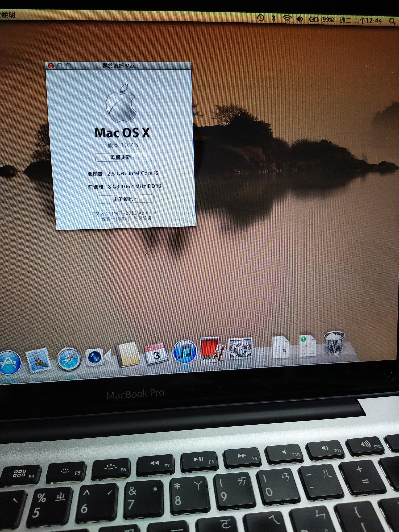Click the Time Machine menu bar icon

(x=260, y=18)
